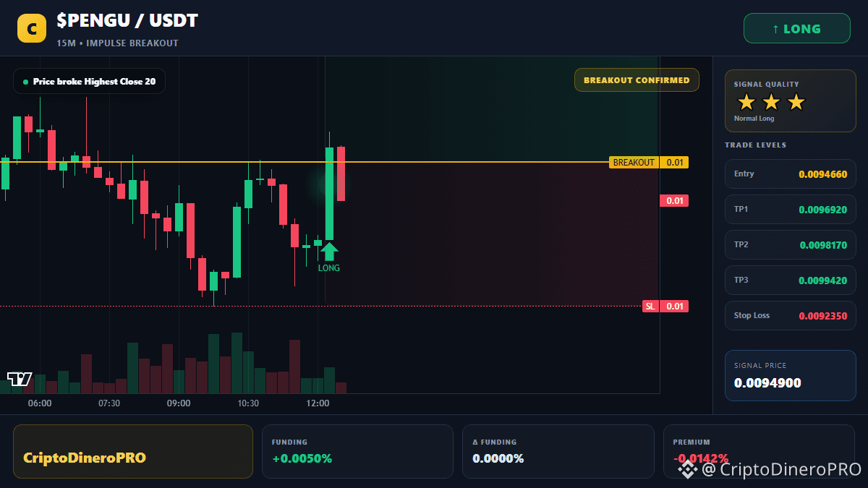The image size is (868, 488).
Task: Click the TP2 value 0.0098170
Action: pos(823,245)
